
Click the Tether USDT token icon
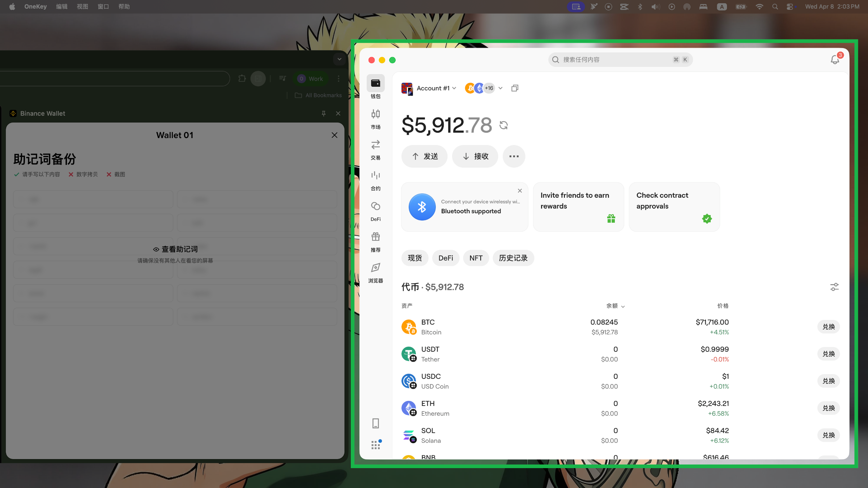[x=409, y=354]
